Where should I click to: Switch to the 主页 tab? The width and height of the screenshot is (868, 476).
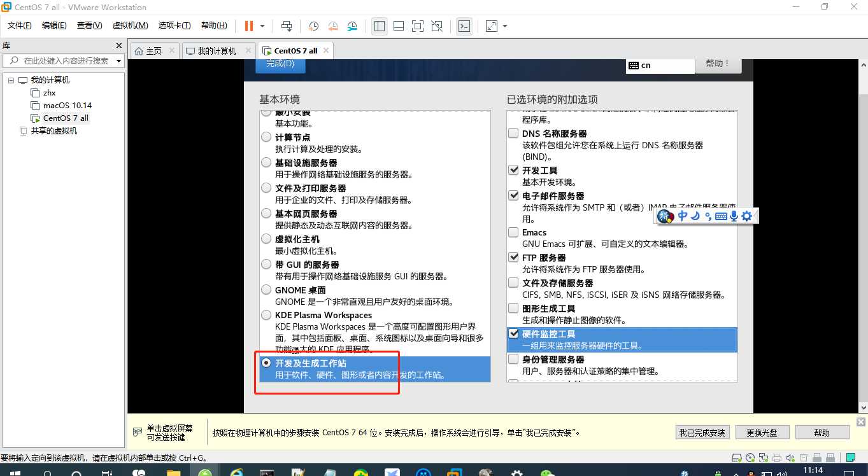click(x=154, y=51)
